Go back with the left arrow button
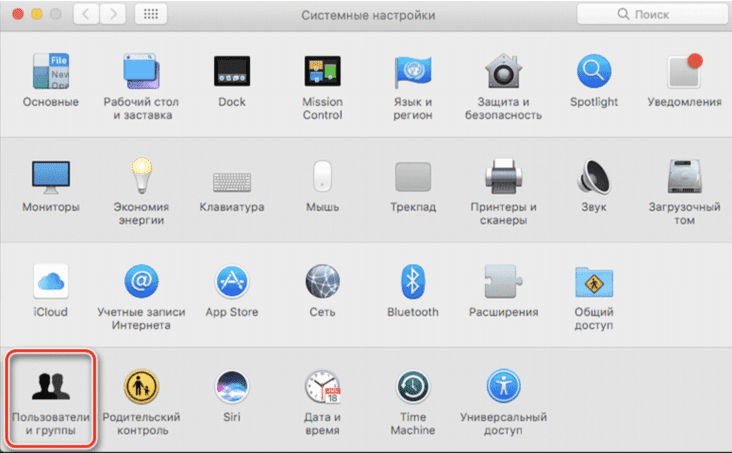Viewport: 732px width, 453px height. pyautogui.click(x=86, y=14)
